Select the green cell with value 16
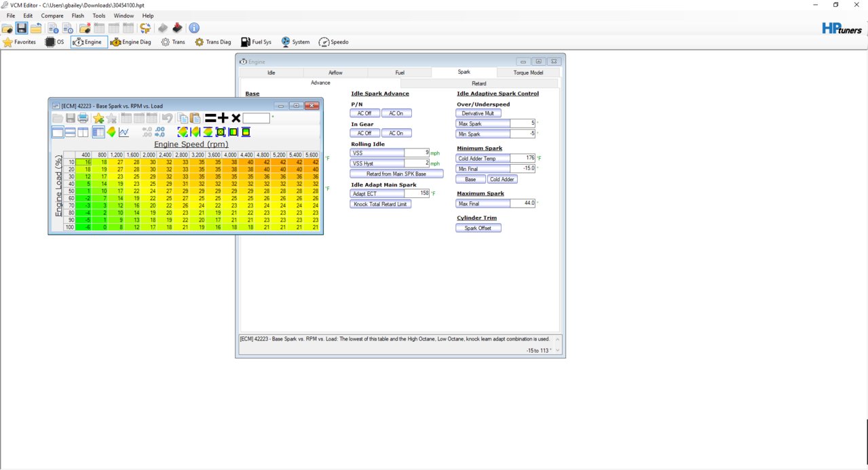 (x=83, y=162)
